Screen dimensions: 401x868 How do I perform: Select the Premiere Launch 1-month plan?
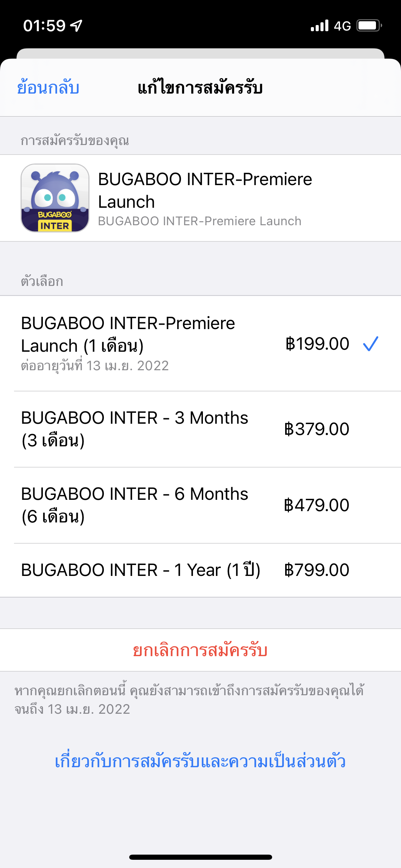[x=128, y=335]
